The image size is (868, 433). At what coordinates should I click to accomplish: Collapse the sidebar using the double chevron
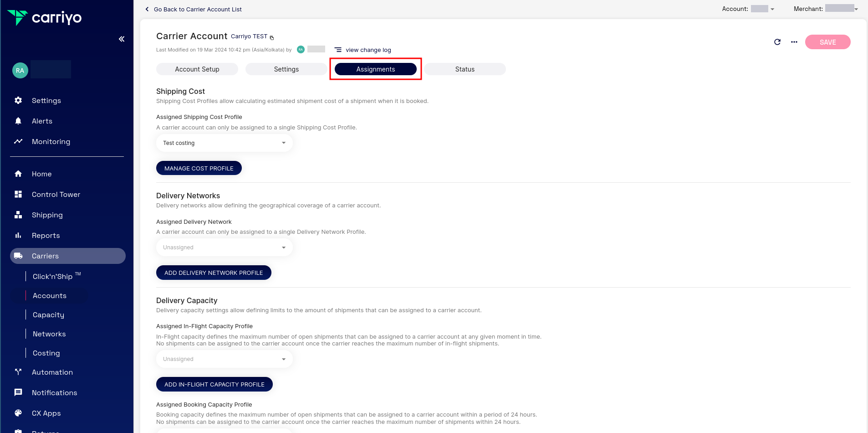(x=122, y=39)
